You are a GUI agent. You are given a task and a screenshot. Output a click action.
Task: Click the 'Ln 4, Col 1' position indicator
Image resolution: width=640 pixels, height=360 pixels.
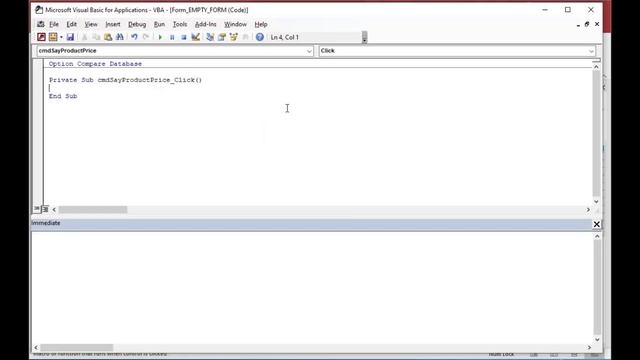coord(284,37)
